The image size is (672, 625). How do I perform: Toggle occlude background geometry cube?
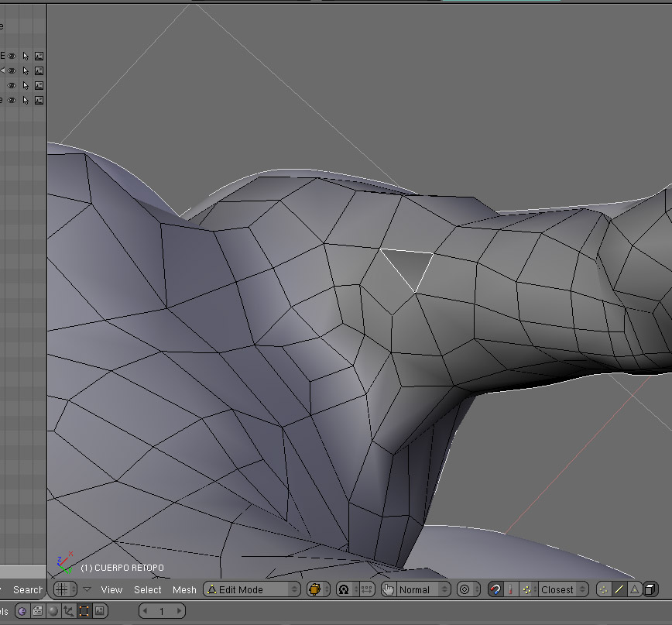tap(650, 589)
